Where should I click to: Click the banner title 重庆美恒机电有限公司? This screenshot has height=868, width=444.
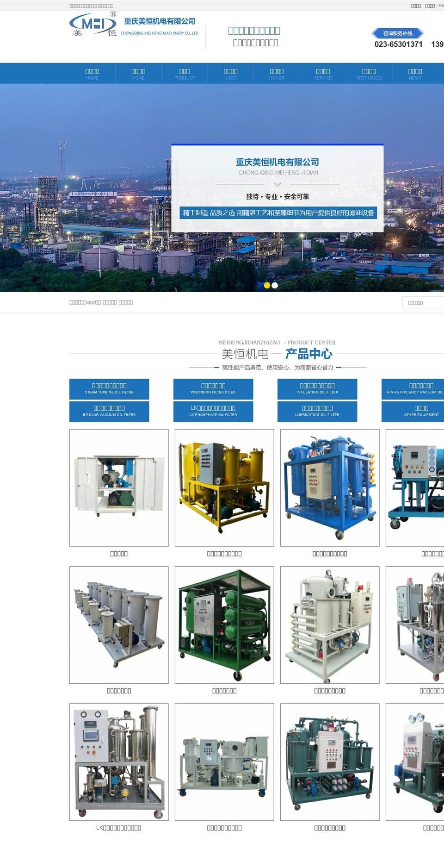pos(277,162)
